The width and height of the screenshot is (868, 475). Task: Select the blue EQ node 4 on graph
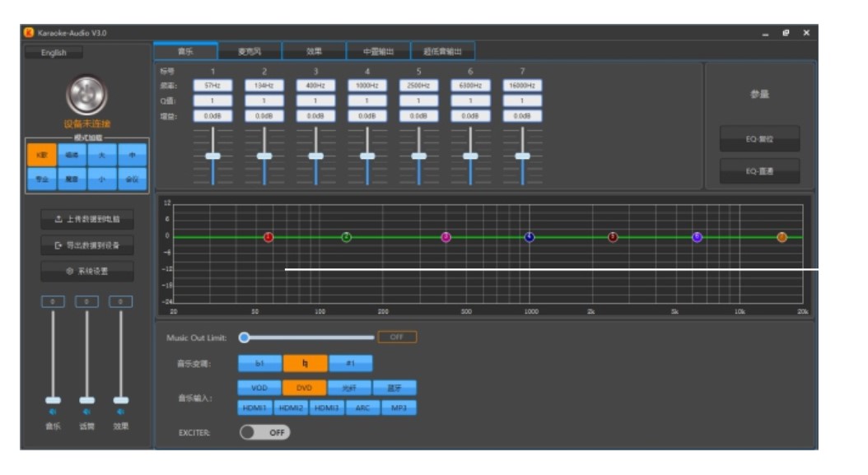[x=530, y=237]
